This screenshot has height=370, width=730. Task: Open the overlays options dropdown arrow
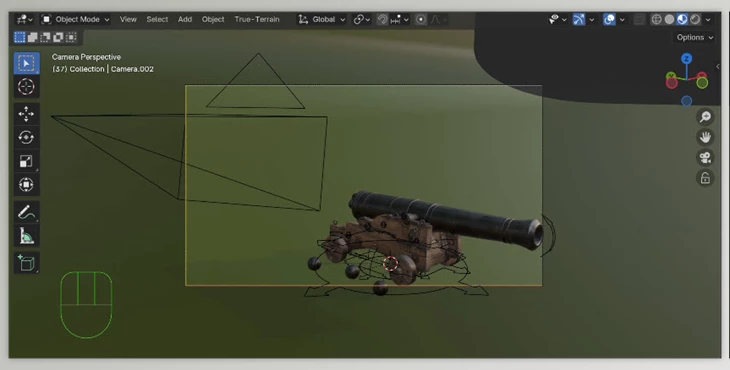[x=622, y=20]
